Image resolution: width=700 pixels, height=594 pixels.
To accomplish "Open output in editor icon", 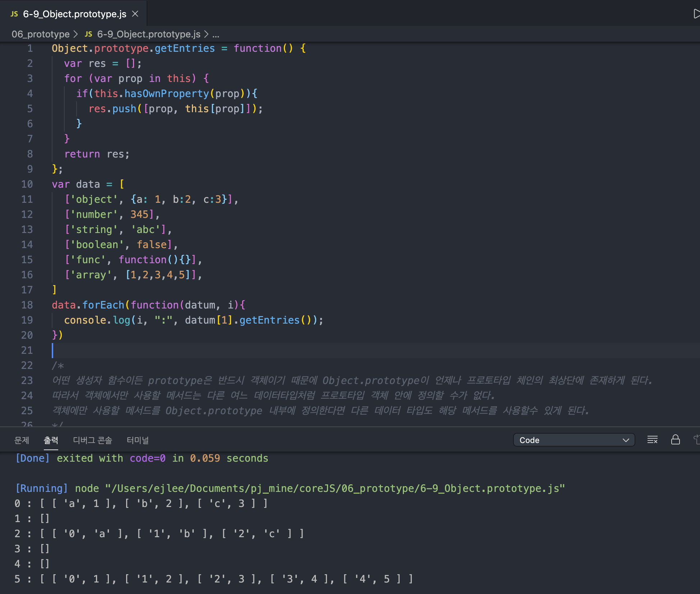I will (696, 440).
